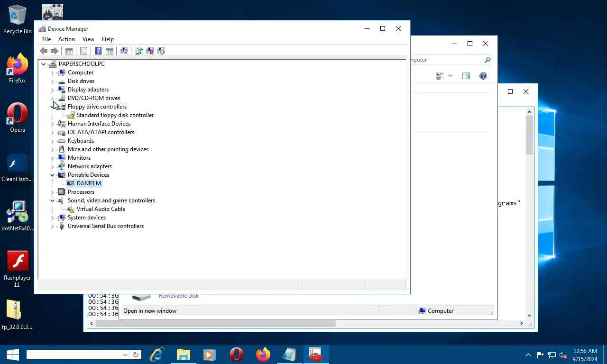
Task: Expand the DVD/CD-ROM drives category
Action: 53,98
